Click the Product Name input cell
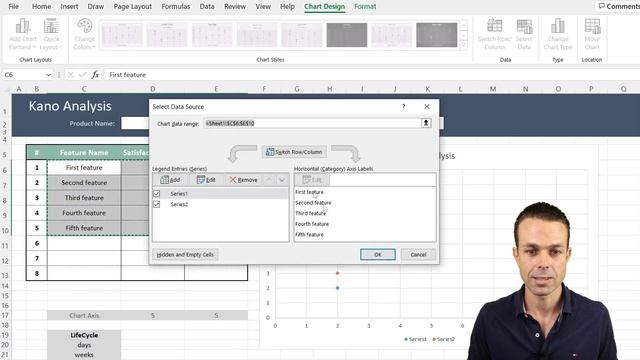This screenshot has height=360, width=640. coord(135,123)
